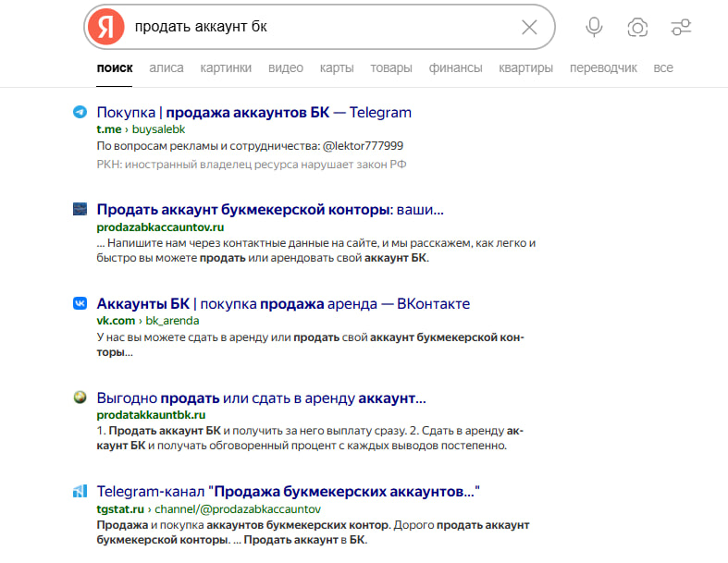Click prodatakkauntbk.ru green URL
The height and width of the screenshot is (563, 728).
[x=151, y=415]
